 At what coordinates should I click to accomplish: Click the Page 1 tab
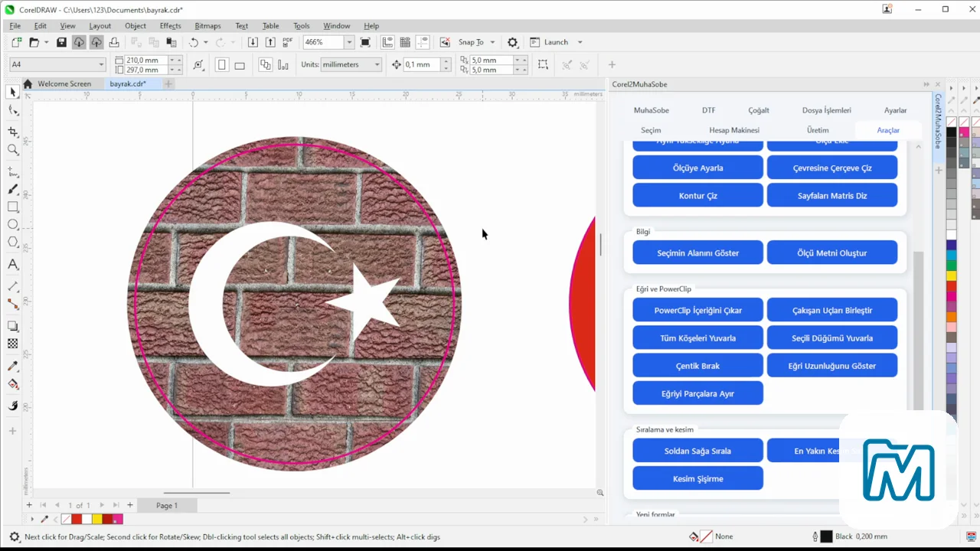(167, 505)
